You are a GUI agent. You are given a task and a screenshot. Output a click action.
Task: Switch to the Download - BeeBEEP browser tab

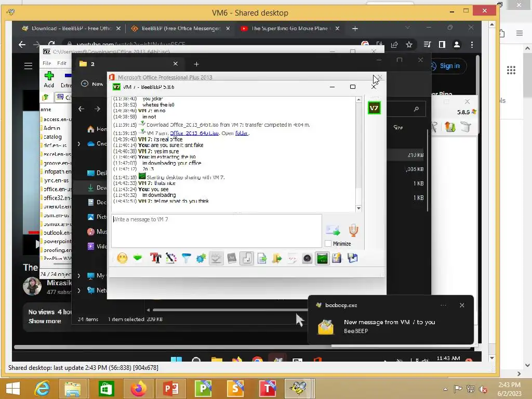71,29
